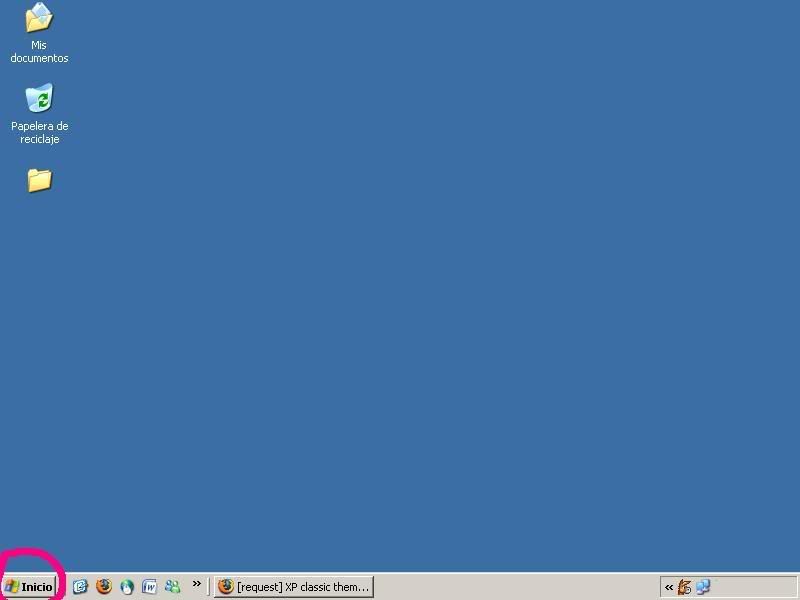Launch Microsoft Word from Quick Launch

(x=149, y=587)
